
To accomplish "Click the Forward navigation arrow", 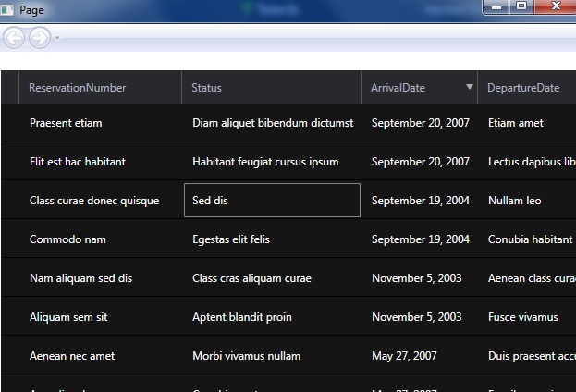I will tap(39, 37).
